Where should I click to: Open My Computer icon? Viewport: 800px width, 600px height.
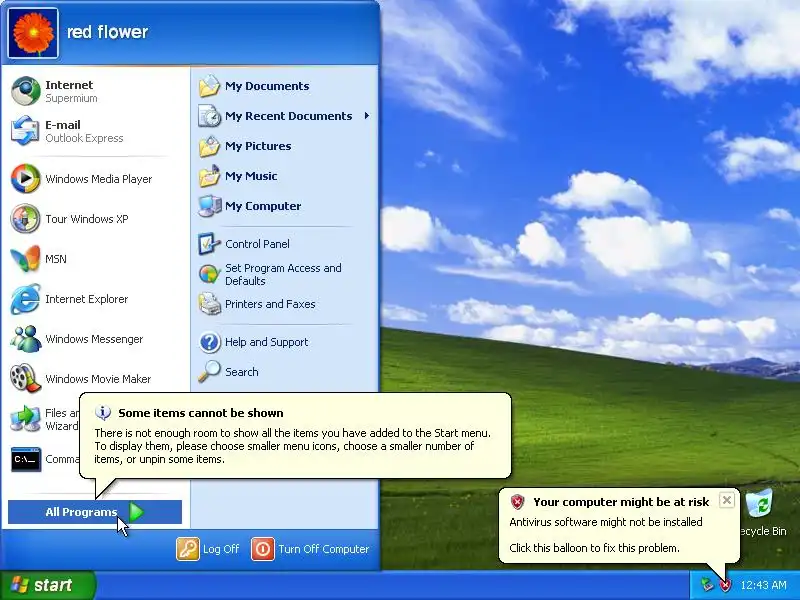point(209,206)
